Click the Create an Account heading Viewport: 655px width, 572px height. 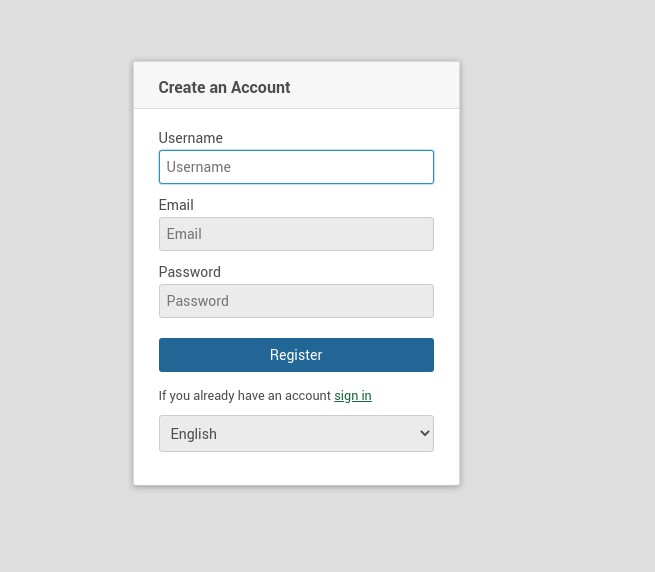click(224, 87)
